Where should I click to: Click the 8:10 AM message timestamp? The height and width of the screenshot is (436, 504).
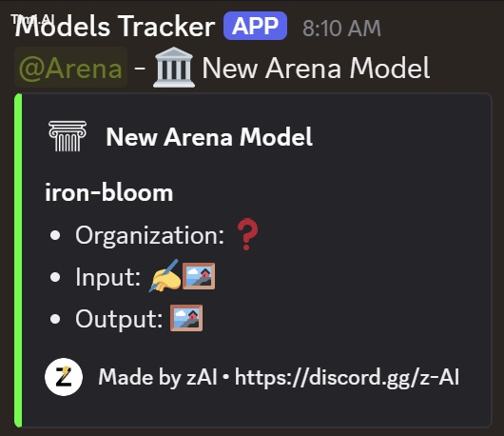point(341,29)
